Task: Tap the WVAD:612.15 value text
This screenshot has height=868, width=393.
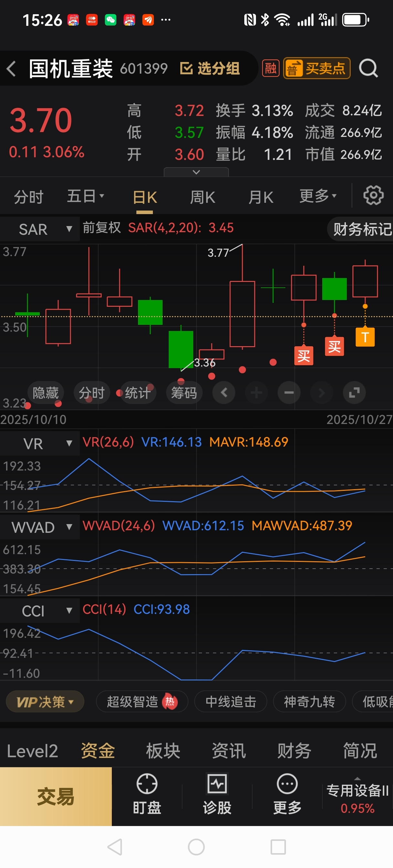Action: pyautogui.click(x=203, y=526)
